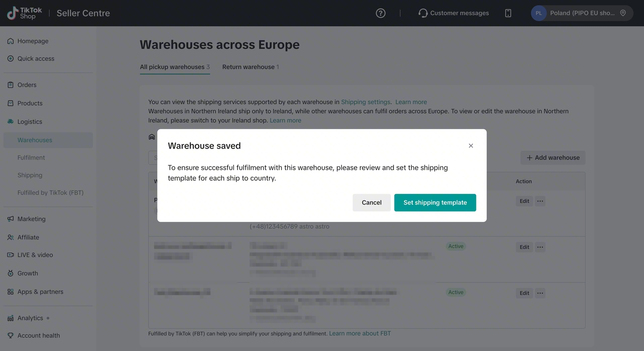The image size is (644, 351).
Task: Click Cancel in the dialog
Action: click(371, 202)
